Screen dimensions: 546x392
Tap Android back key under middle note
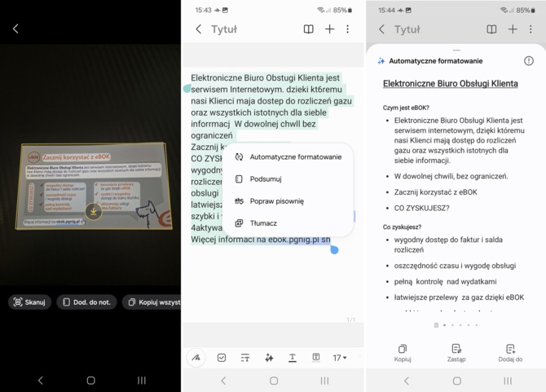tap(223, 381)
